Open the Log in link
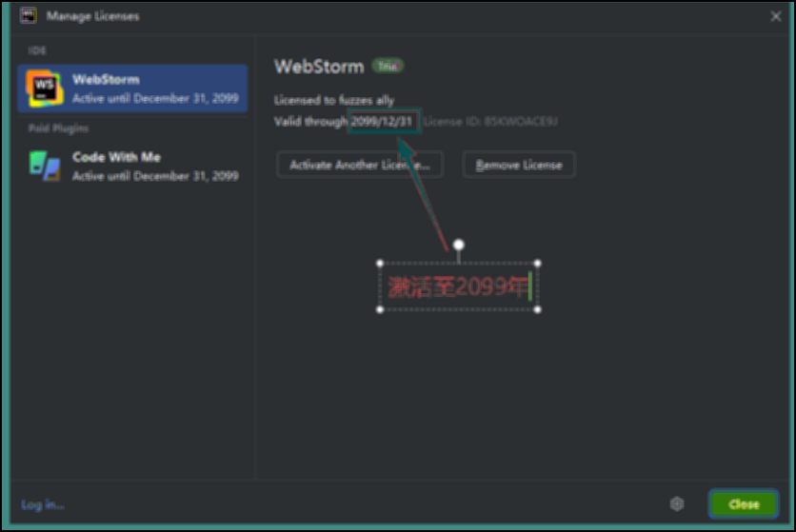796x532 pixels. (x=43, y=504)
